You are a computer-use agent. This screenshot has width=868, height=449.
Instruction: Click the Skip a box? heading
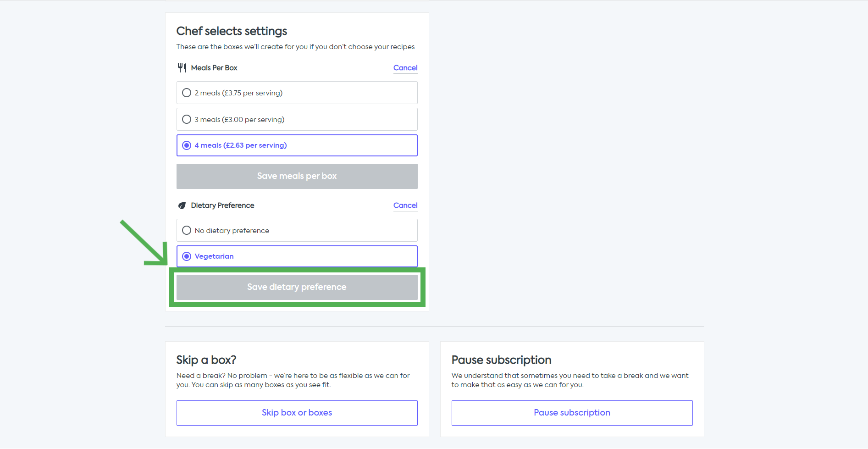[x=206, y=360]
